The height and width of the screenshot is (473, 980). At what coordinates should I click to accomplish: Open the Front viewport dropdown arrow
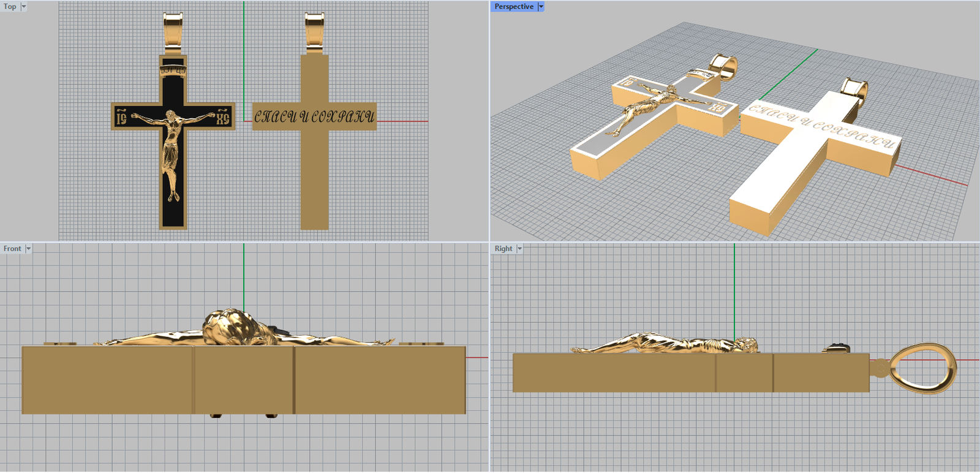pyautogui.click(x=28, y=249)
